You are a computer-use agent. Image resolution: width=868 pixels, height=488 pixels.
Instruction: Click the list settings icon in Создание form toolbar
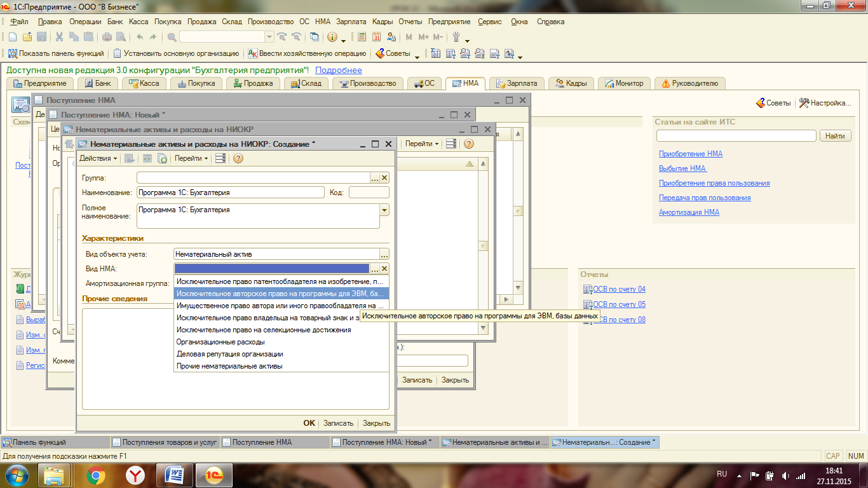point(220,158)
